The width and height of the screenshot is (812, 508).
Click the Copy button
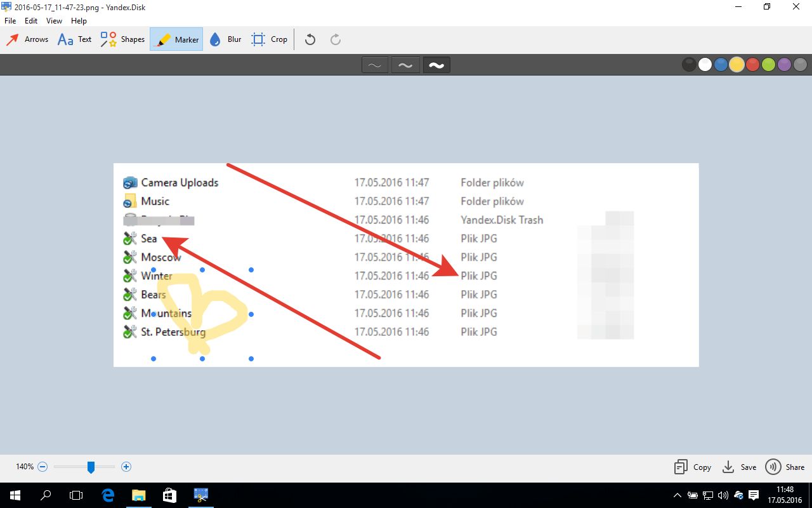692,467
